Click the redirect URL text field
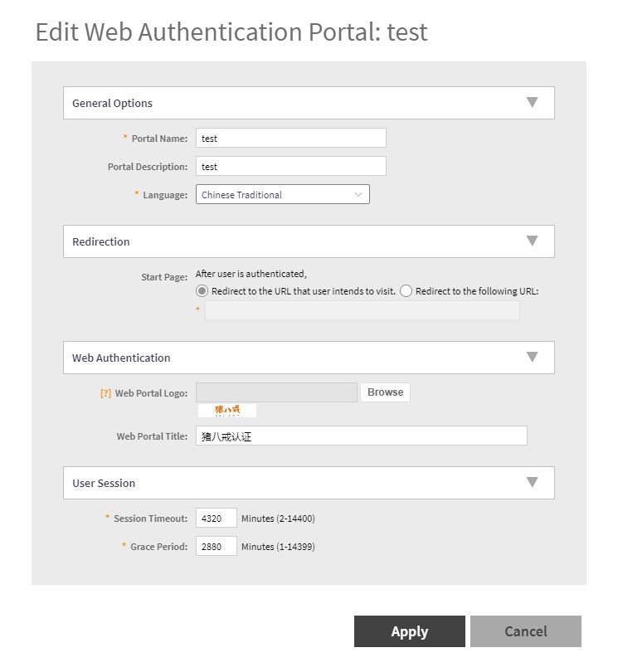The image size is (618, 672). pyautogui.click(x=362, y=311)
